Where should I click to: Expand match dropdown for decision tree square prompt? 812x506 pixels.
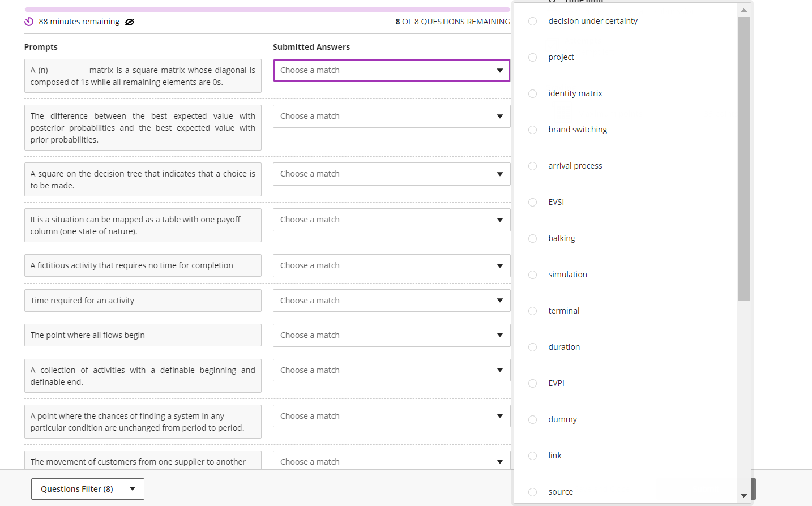[x=391, y=174]
